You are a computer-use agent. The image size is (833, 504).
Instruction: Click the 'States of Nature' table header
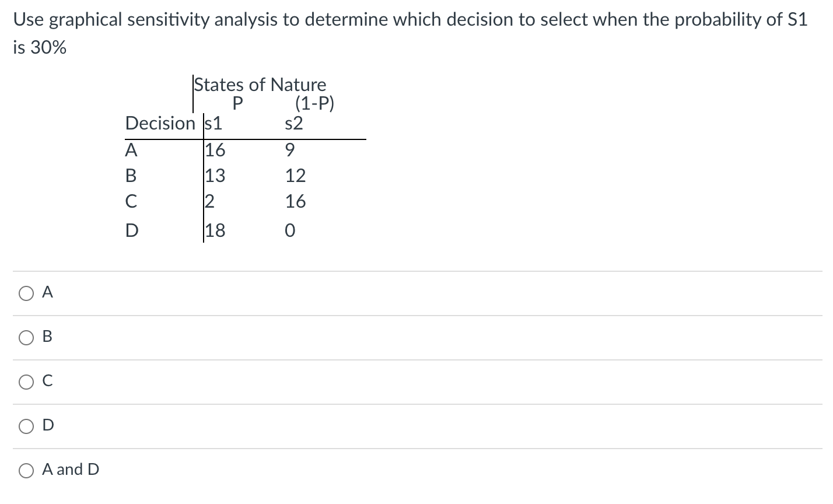(x=260, y=85)
